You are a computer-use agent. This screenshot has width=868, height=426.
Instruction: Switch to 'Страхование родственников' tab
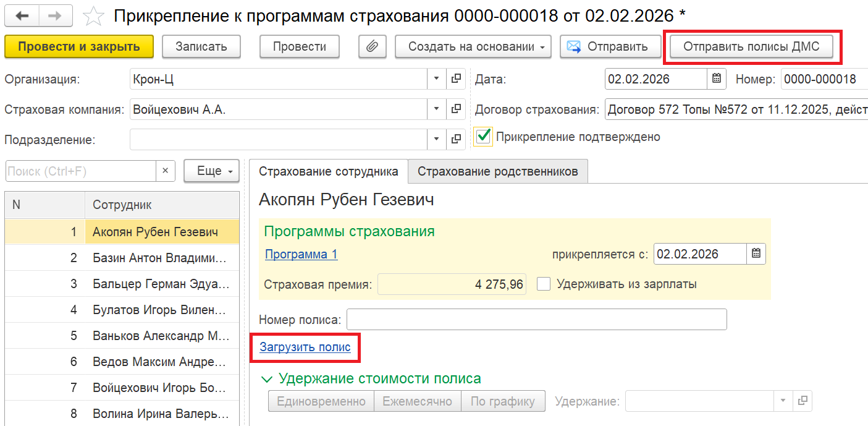pos(497,171)
